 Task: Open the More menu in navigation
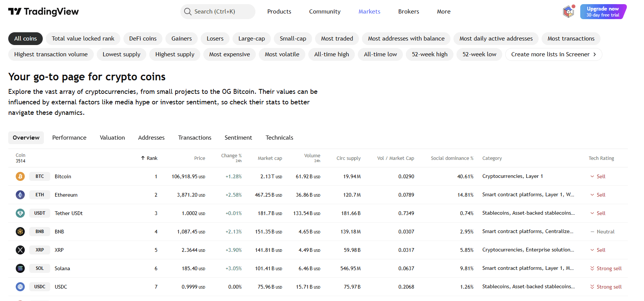tap(443, 12)
